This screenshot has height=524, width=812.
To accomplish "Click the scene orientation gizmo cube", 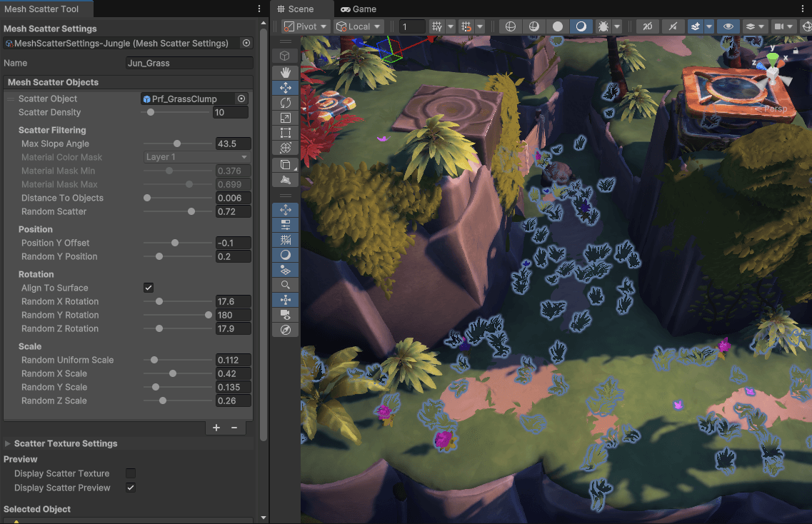I will click(x=773, y=75).
